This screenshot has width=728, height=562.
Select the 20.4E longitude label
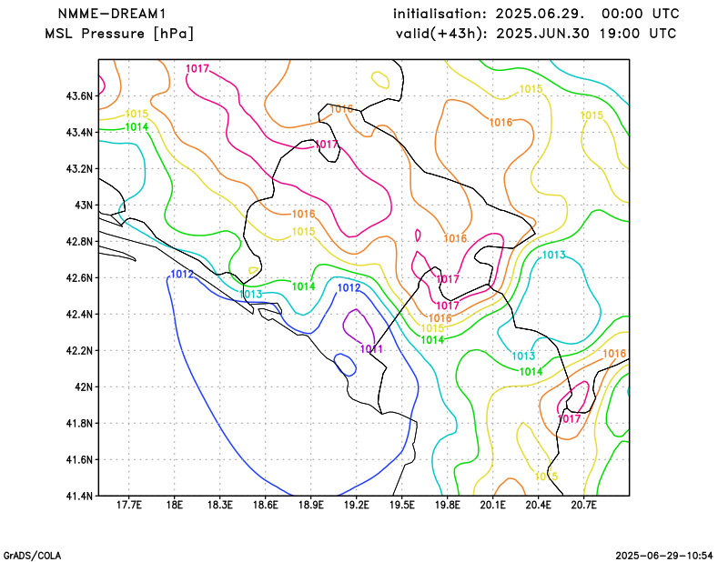pos(539,505)
